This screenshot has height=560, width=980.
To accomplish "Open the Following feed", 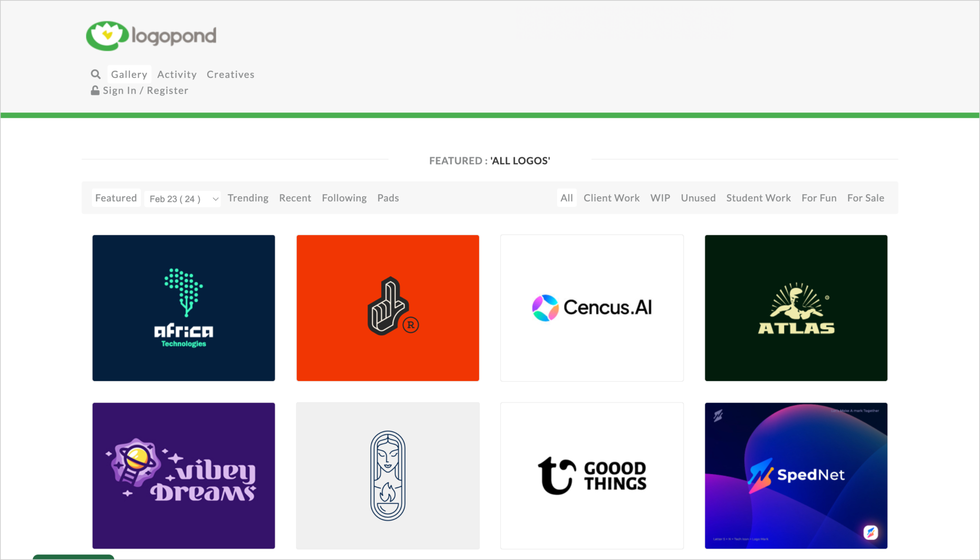I will (344, 198).
